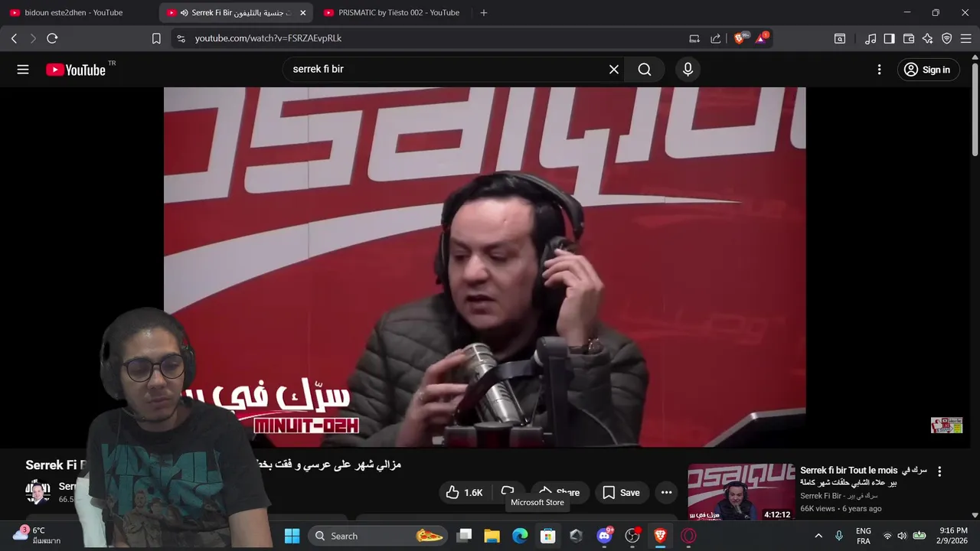This screenshot has height=551, width=980.
Task: Open Windows Start menu
Action: (292, 536)
